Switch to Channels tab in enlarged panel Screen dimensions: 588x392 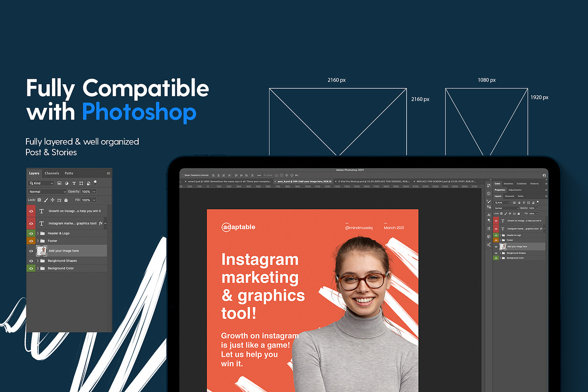pos(52,173)
